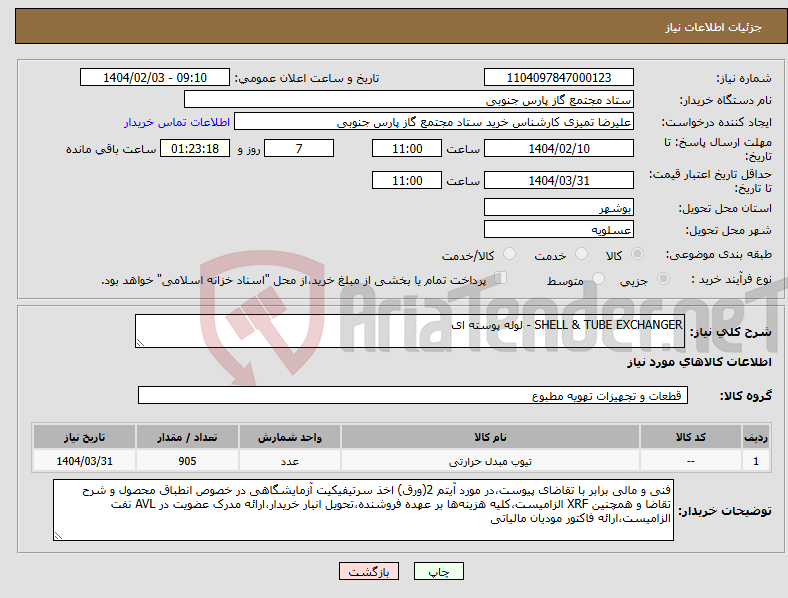Open the اطلاعات تماس خریدار link
The height and width of the screenshot is (598, 788).
pos(177,122)
